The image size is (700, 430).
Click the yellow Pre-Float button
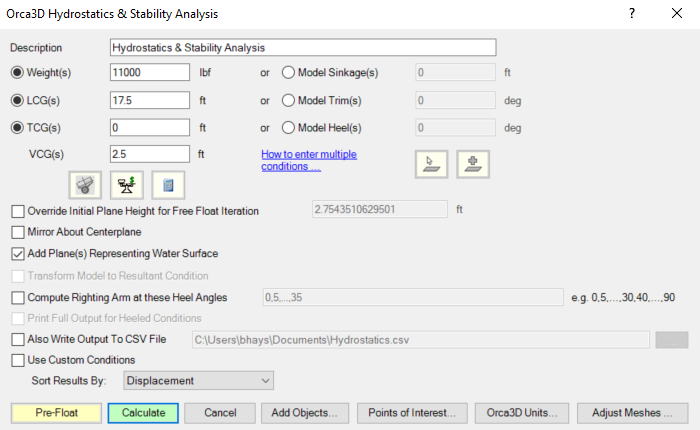[x=56, y=413]
